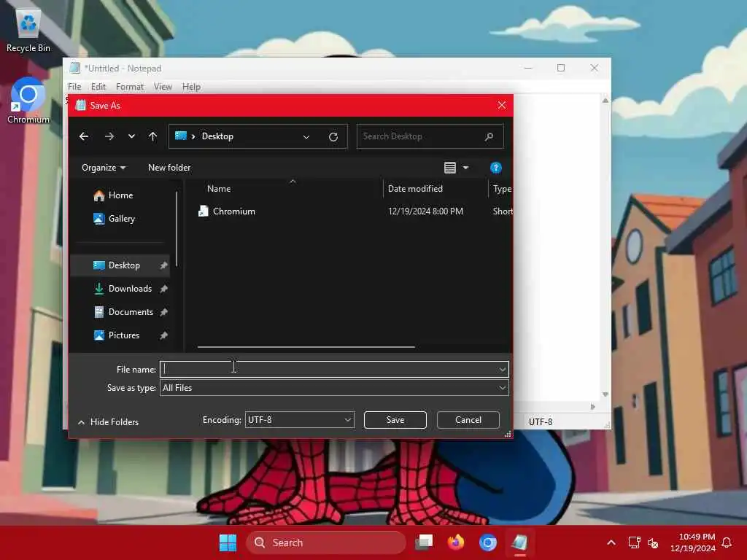Click the Downloads pin icon
Viewport: 747px width, 560px height.
[163, 289]
